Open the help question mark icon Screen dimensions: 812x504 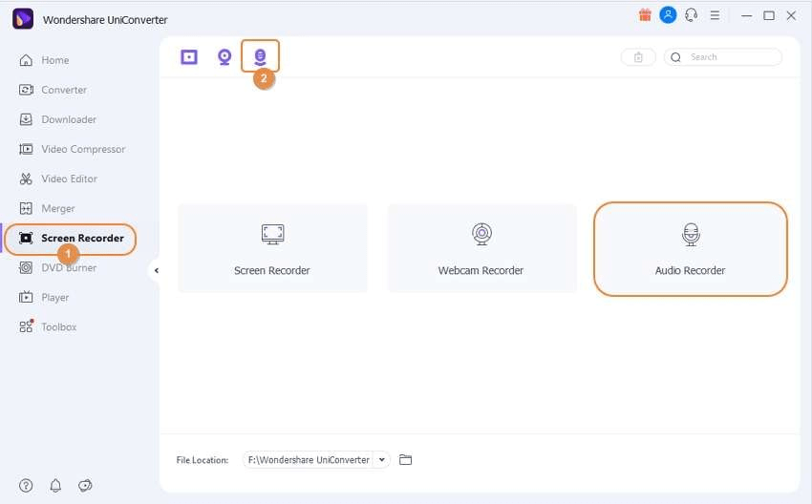click(x=26, y=485)
